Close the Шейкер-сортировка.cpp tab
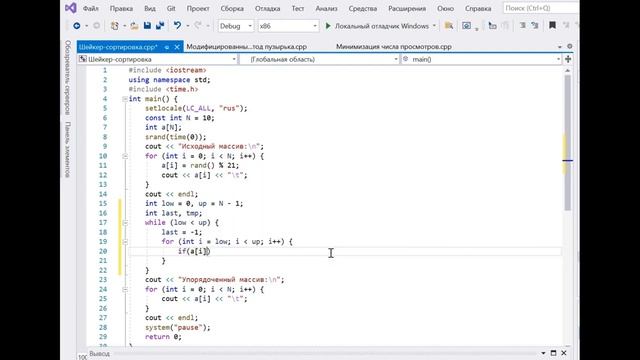 pyautogui.click(x=177, y=47)
